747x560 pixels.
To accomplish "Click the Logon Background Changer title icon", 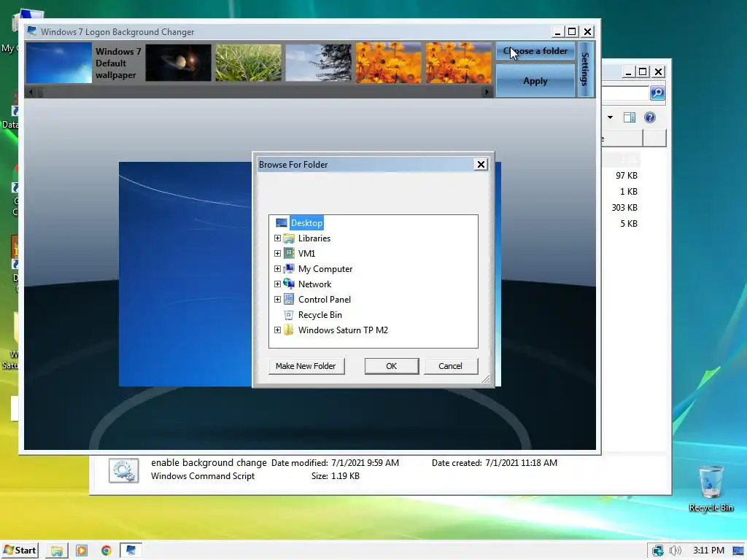I will 32,31.
